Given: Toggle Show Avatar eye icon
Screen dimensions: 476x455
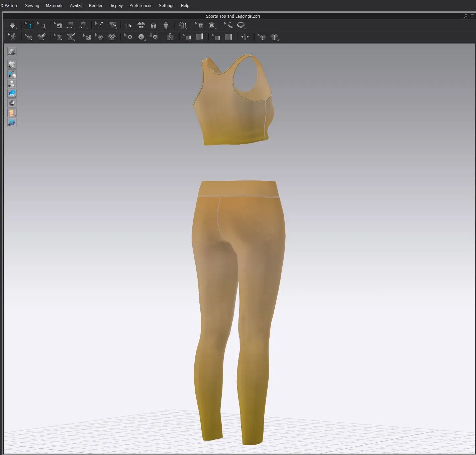Looking at the screenshot, I should pyautogui.click(x=12, y=84).
